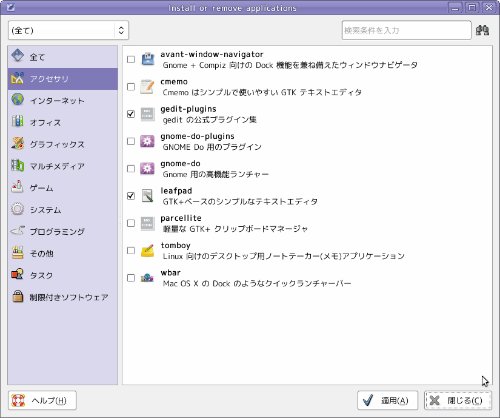Screen dimensions: 500x418
Task: Click the gnome-do description text
Action: coord(215,174)
